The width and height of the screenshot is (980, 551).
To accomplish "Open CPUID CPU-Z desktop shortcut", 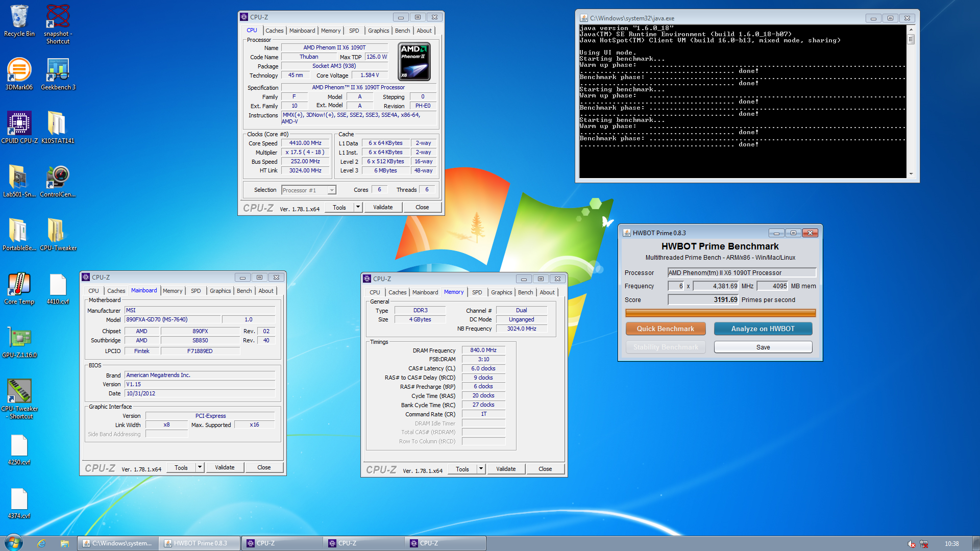I will pos(19,128).
